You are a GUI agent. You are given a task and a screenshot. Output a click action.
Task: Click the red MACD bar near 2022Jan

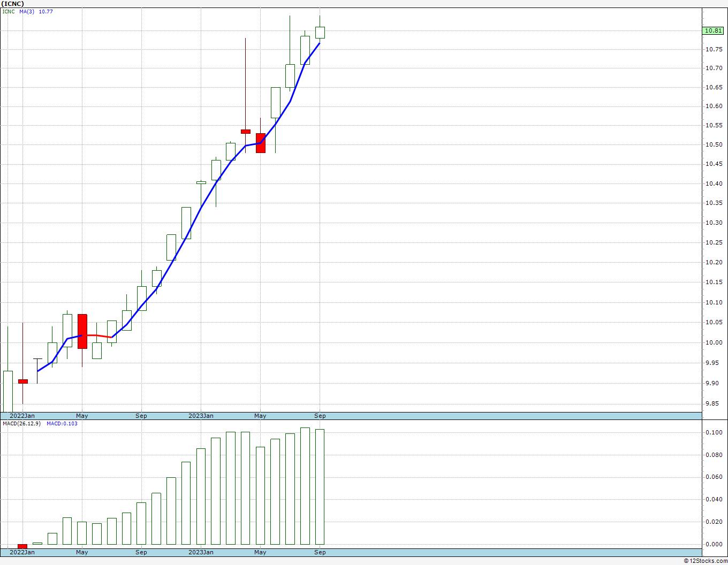(22, 546)
